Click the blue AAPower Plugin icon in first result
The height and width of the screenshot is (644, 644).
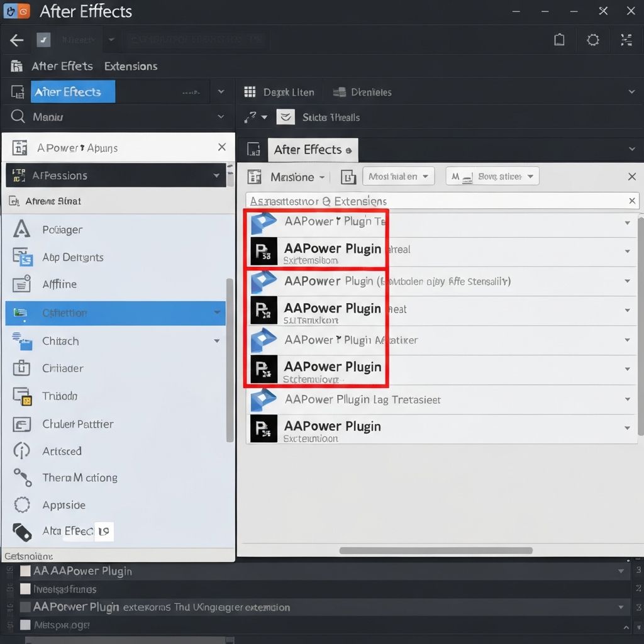coord(264,221)
